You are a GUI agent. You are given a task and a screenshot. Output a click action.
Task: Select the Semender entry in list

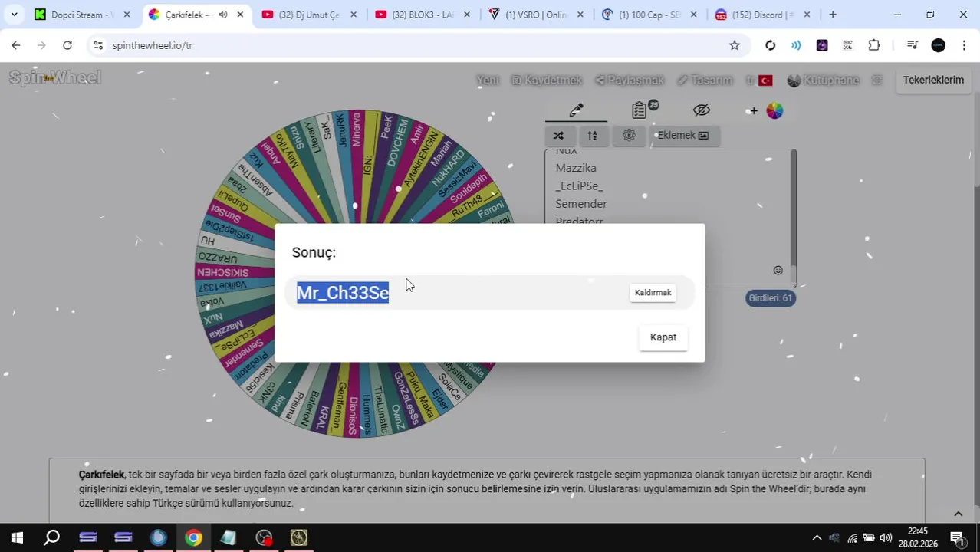pyautogui.click(x=581, y=204)
